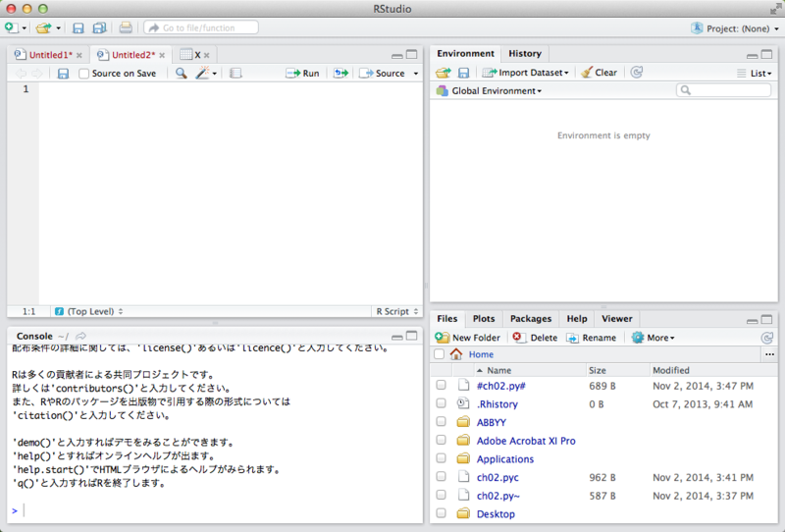The image size is (785, 532).
Task: Open the Project: (None) menu
Action: (x=736, y=28)
